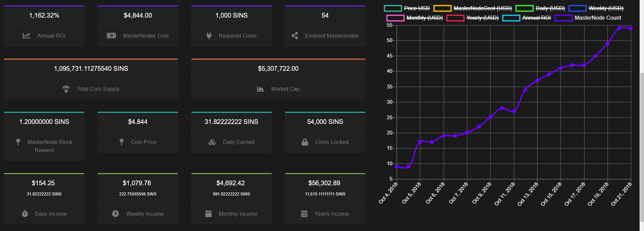Viewport: 644px width, 231px height.
Task: Click the 222.75555556 SINS weekly amount
Action: (138, 194)
